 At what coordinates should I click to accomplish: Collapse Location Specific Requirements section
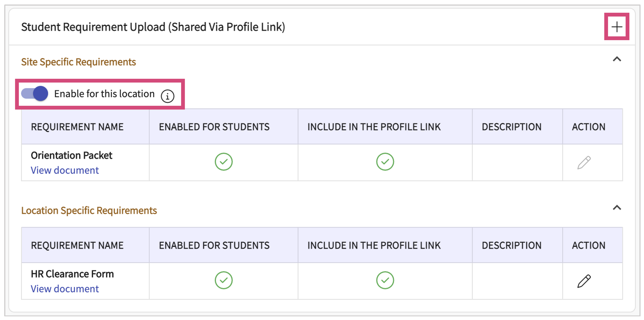point(617,208)
